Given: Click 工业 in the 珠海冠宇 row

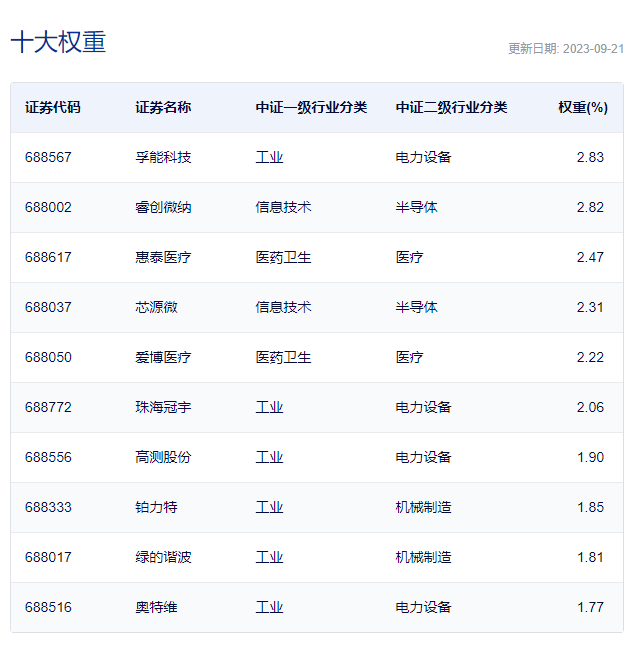Looking at the screenshot, I should [269, 407].
